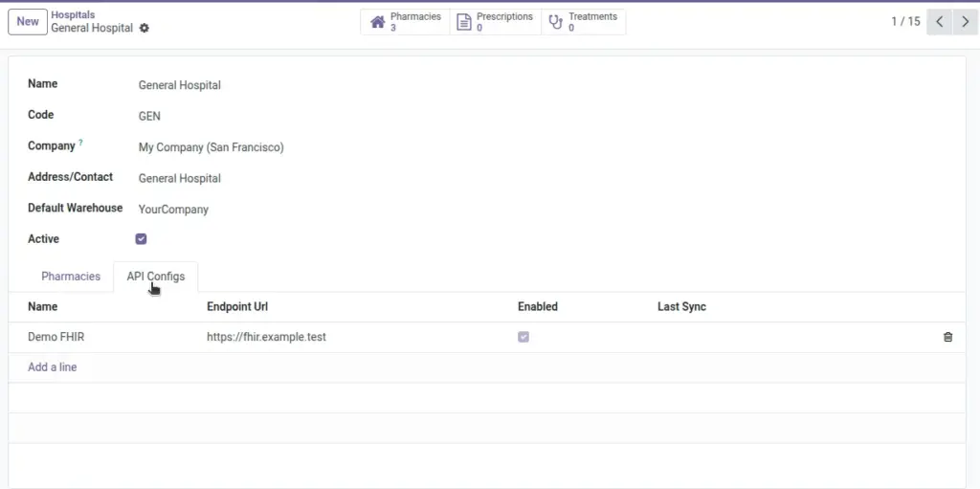Switch to the Pharmacies tab
Screen dimensions: 980x489
[71, 277]
